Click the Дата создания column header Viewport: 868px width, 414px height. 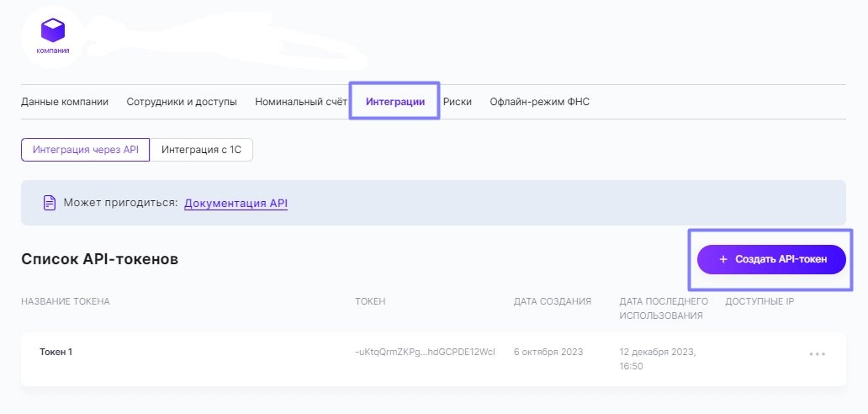[553, 301]
